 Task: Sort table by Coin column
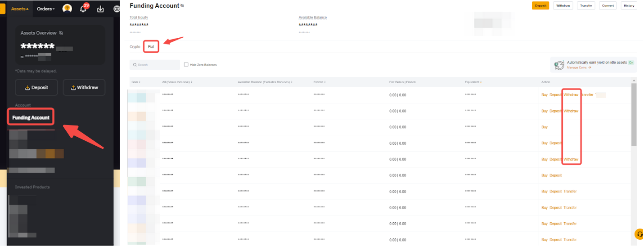(x=135, y=82)
